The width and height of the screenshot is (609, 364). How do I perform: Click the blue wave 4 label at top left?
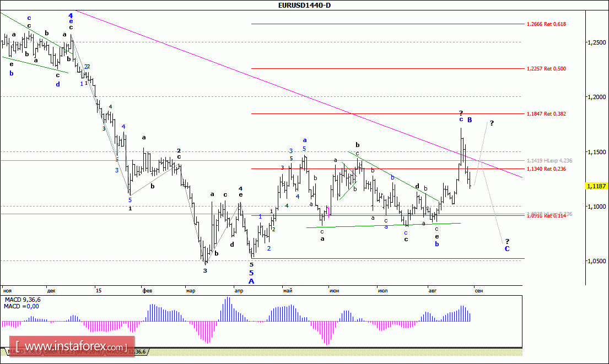[71, 15]
